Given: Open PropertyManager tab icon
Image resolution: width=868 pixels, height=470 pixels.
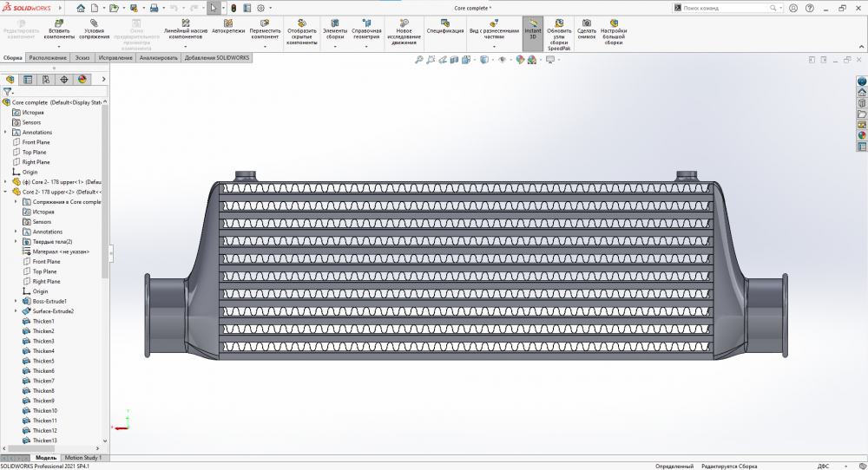Looking at the screenshot, I should pos(28,80).
